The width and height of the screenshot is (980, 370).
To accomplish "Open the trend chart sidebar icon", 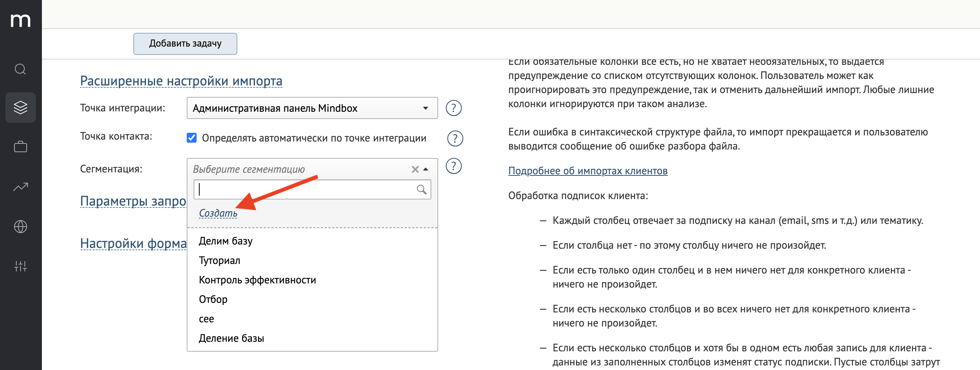I will tap(21, 187).
